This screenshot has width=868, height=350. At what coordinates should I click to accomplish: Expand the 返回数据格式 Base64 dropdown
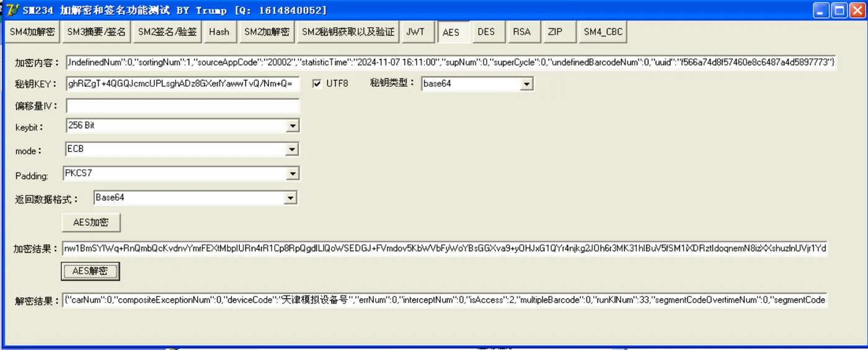(291, 198)
